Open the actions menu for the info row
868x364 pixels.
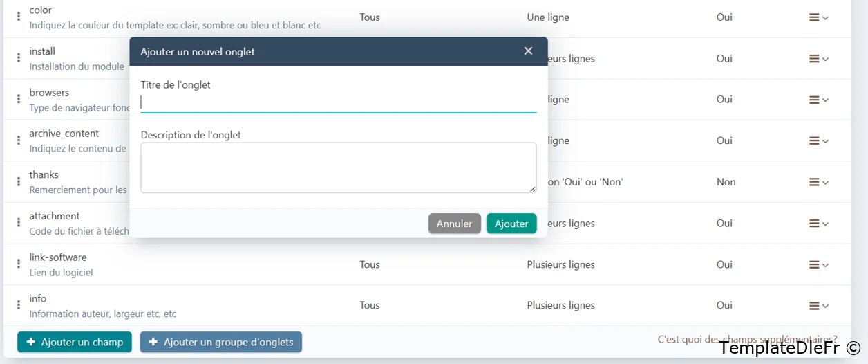[x=818, y=305]
